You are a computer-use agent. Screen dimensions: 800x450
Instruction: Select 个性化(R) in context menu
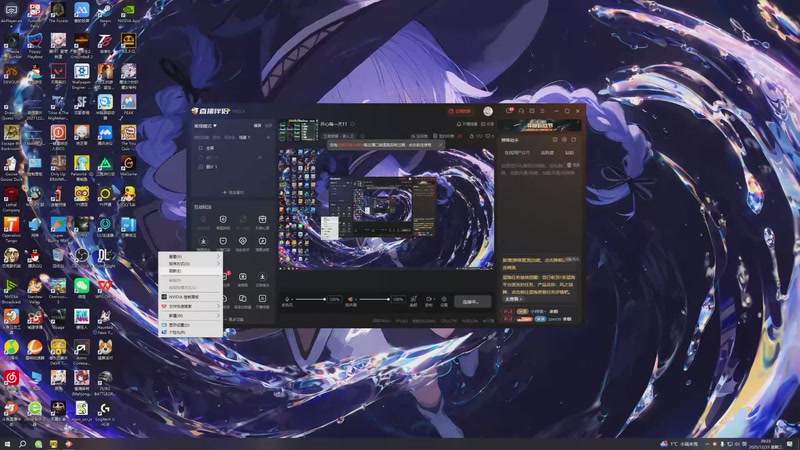(x=190, y=332)
